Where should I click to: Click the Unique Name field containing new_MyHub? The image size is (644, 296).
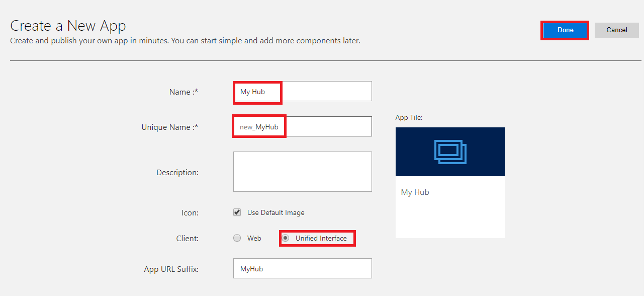tap(303, 127)
